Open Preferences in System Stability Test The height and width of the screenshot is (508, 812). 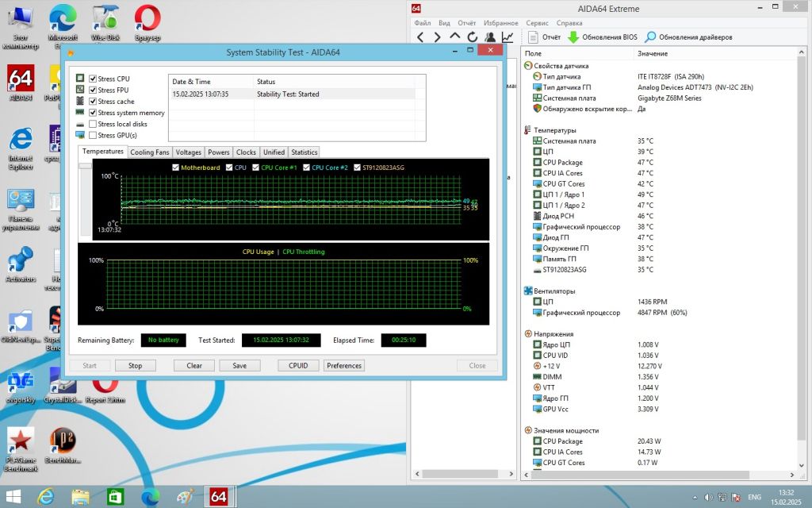pyautogui.click(x=344, y=365)
